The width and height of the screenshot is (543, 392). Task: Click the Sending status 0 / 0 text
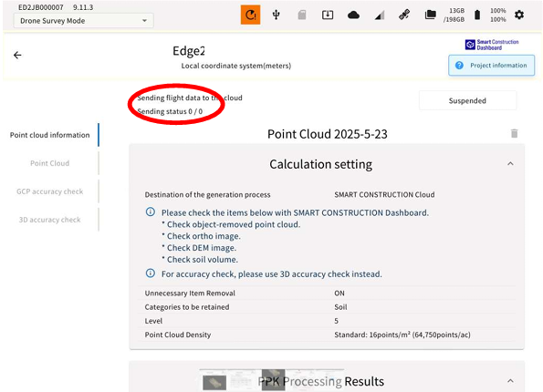click(x=170, y=111)
